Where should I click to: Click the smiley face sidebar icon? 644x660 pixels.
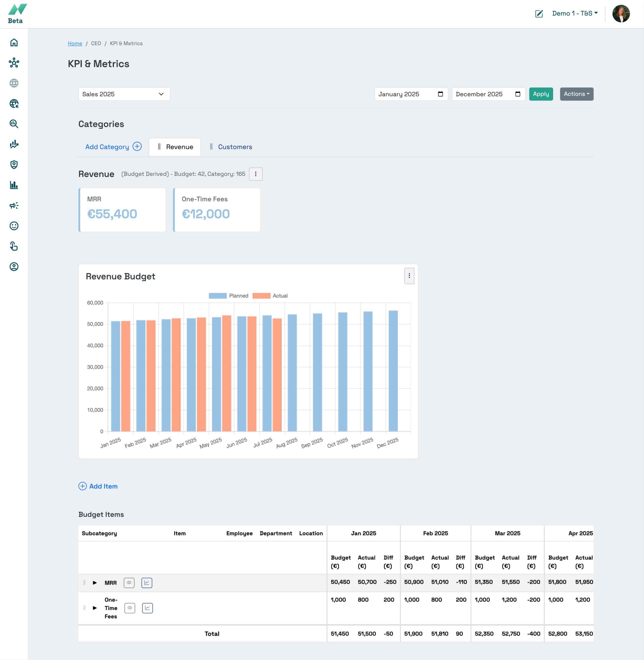tap(14, 226)
